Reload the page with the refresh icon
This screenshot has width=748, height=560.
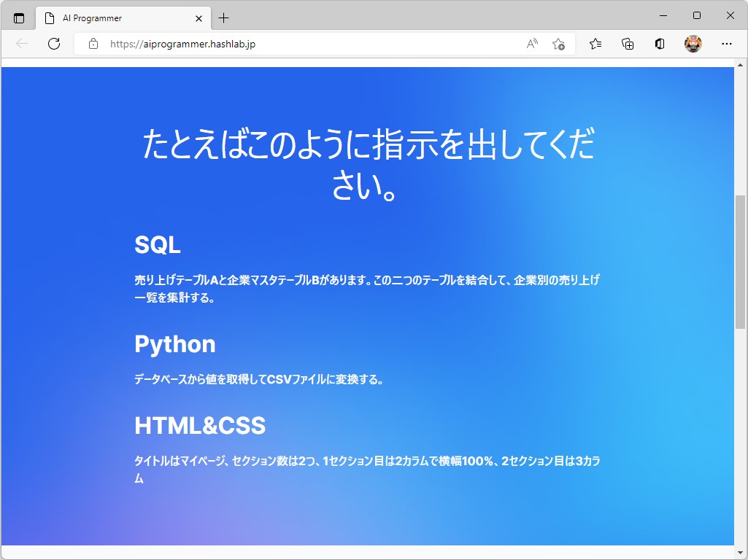53,44
